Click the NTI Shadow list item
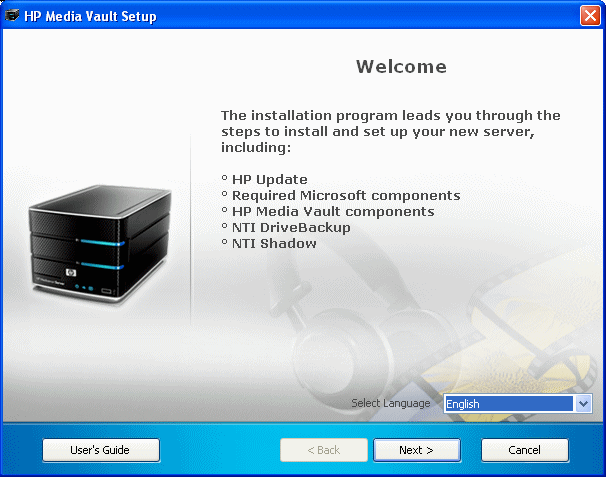The image size is (606, 477). pyautogui.click(x=274, y=244)
